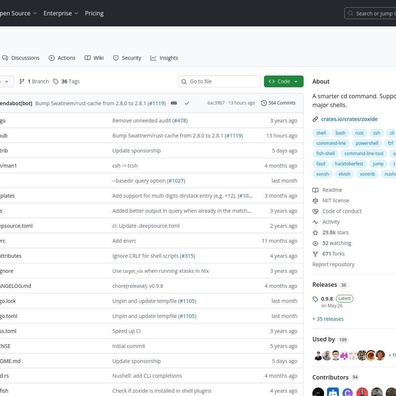
Task: Click the fork icon beside 671 forks
Action: (315, 254)
